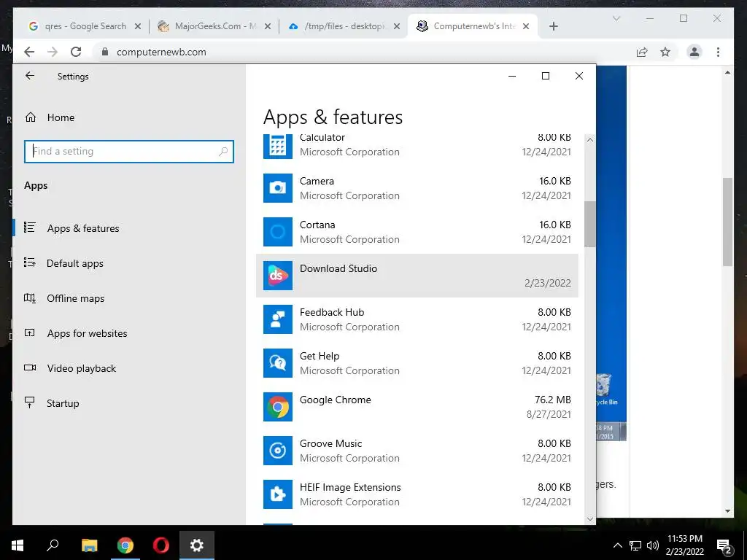Click Chrome's forward navigation arrow
Screen dimensions: 747x560
tap(53, 52)
